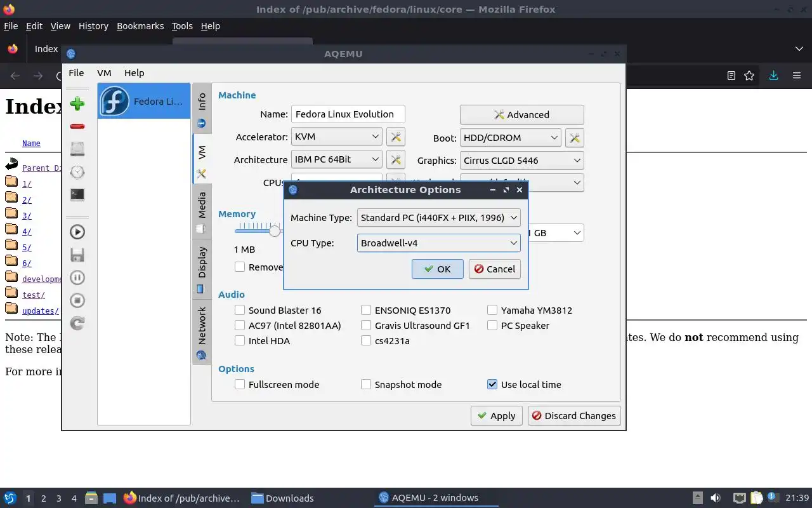The image size is (812, 508).
Task: Click the taskbar file manager icon
Action: (x=91, y=498)
